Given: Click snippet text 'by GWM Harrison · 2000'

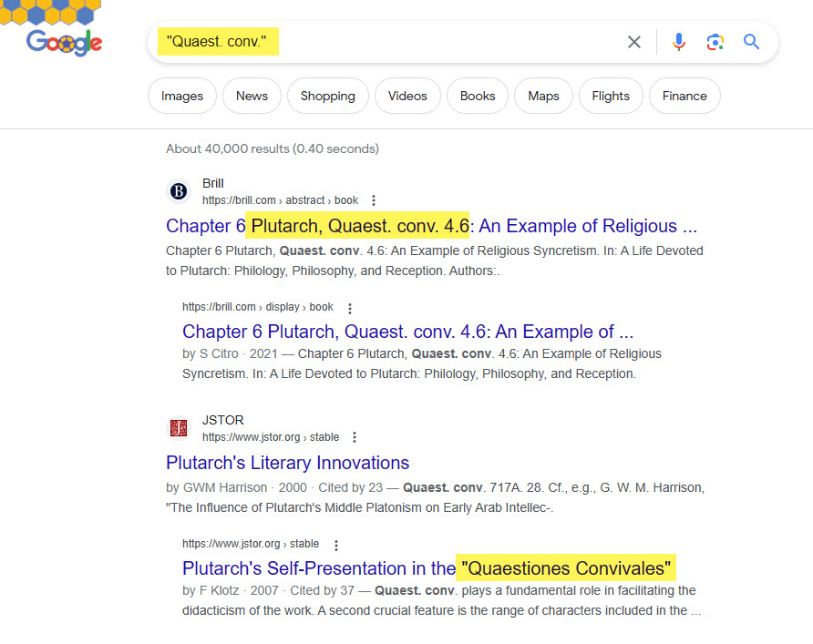Looking at the screenshot, I should (x=236, y=487).
